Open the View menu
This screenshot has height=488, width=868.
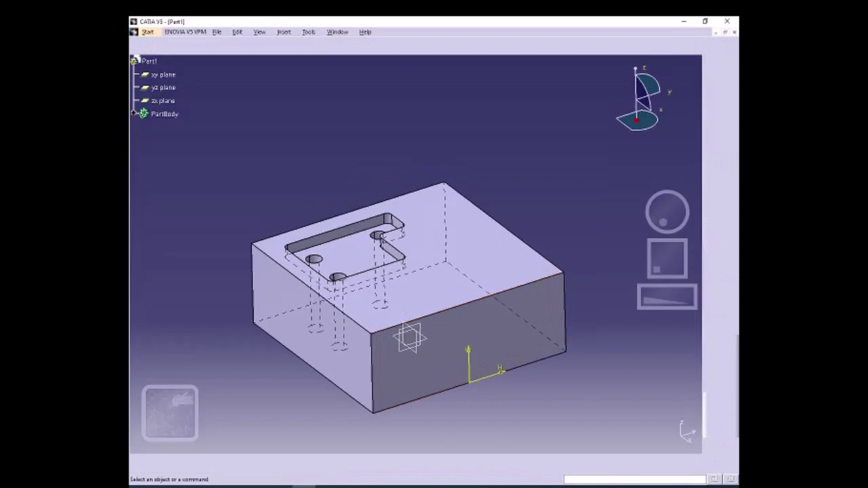tap(259, 32)
